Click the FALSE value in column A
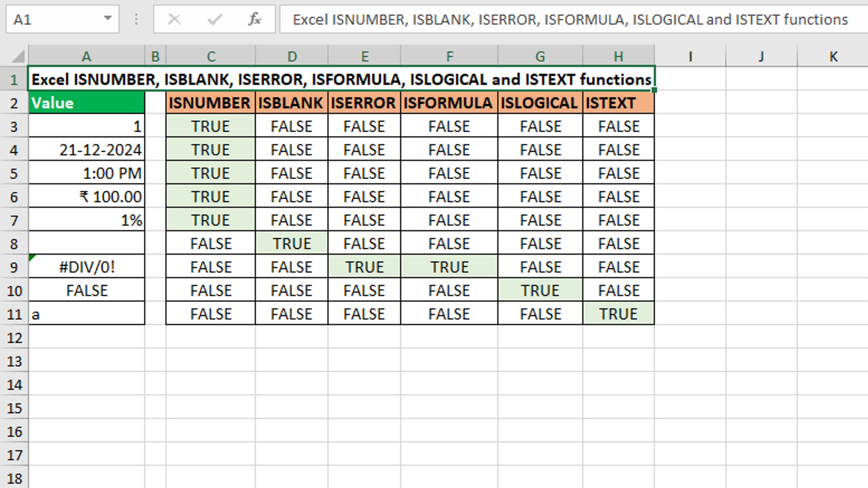This screenshot has width=868, height=488. tap(86, 291)
